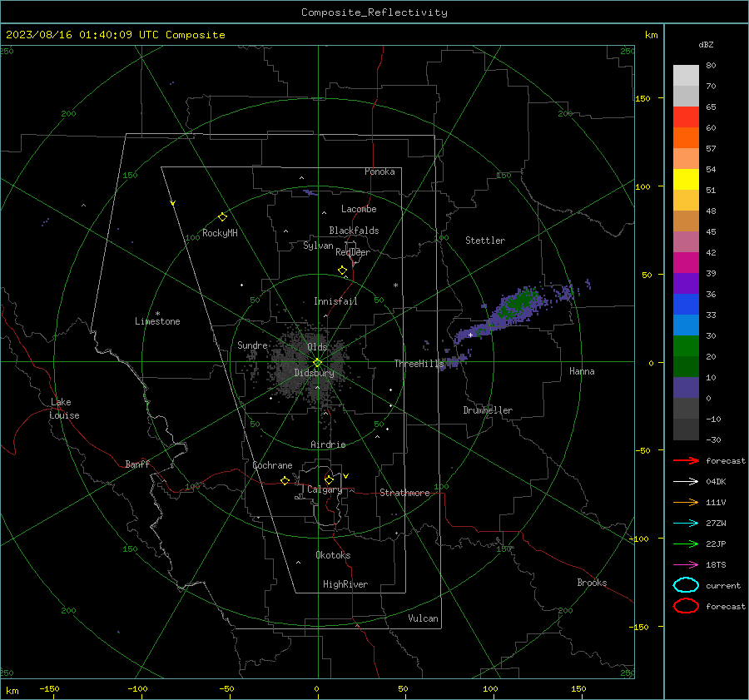Screen dimensions: 749x700
Task: Click the Sylvan town label
Action: pos(318,246)
